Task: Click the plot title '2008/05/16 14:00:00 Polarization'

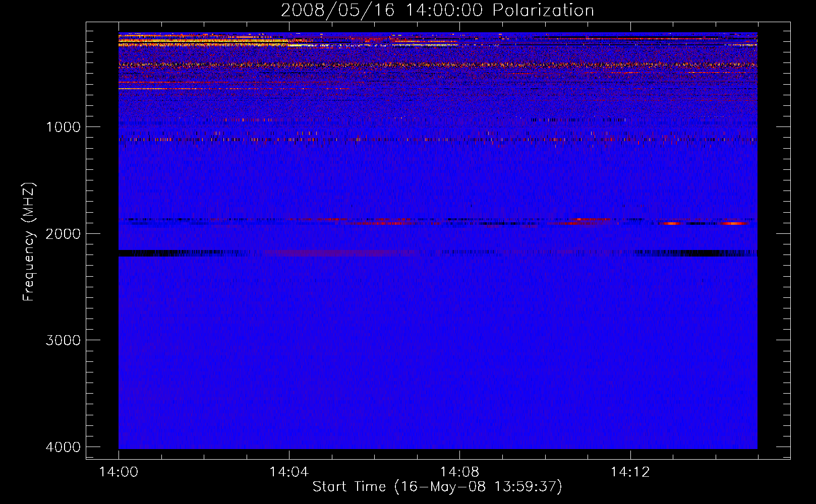Action: point(437,10)
